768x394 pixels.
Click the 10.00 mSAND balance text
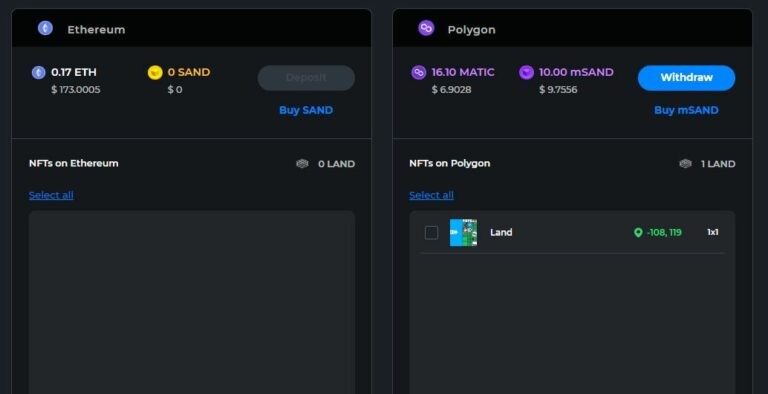[x=576, y=72]
